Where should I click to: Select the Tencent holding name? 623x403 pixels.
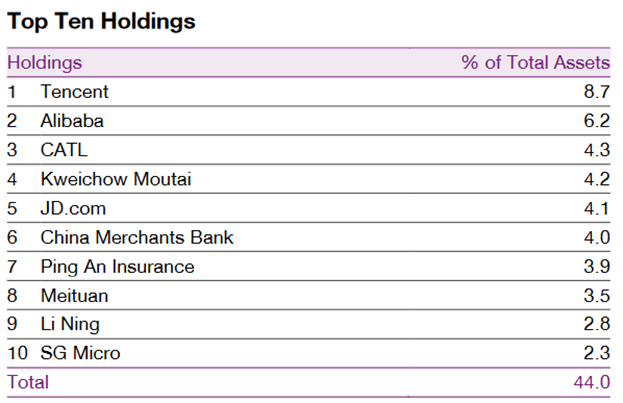point(74,92)
